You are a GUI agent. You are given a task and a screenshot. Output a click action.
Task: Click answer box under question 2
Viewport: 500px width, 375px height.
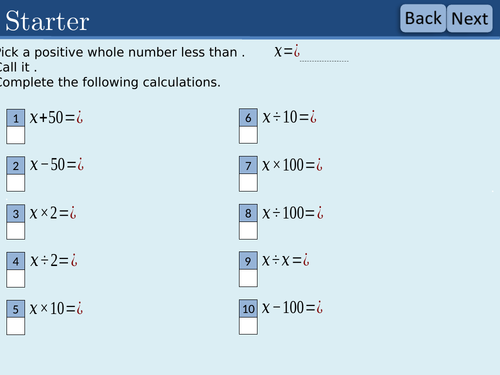pos(16,183)
